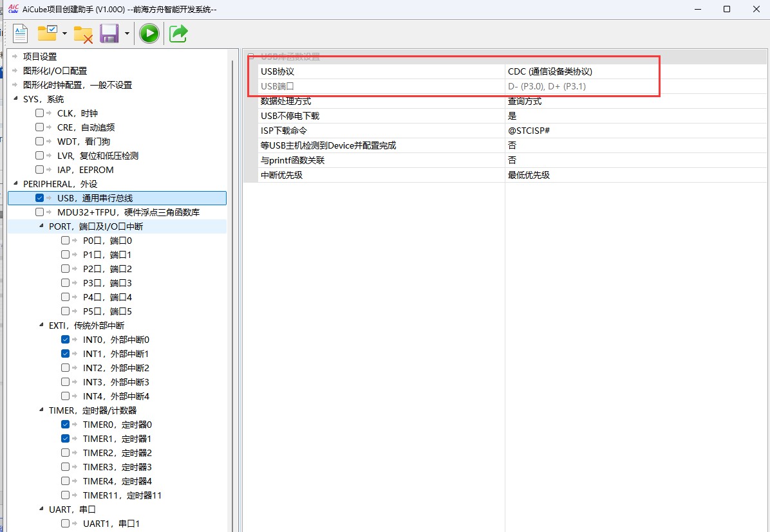
Task: Select the P5口，端口5 tree item
Action: (108, 311)
